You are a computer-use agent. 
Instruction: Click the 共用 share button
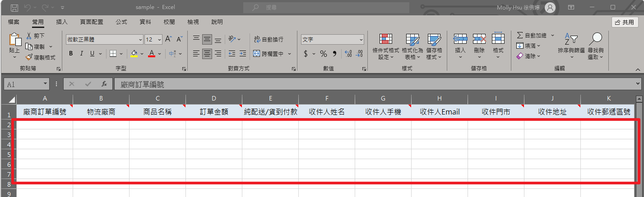(x=625, y=22)
